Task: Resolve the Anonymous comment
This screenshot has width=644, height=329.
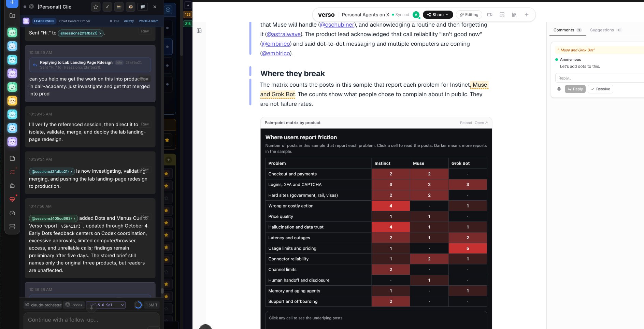Action: tap(600, 89)
